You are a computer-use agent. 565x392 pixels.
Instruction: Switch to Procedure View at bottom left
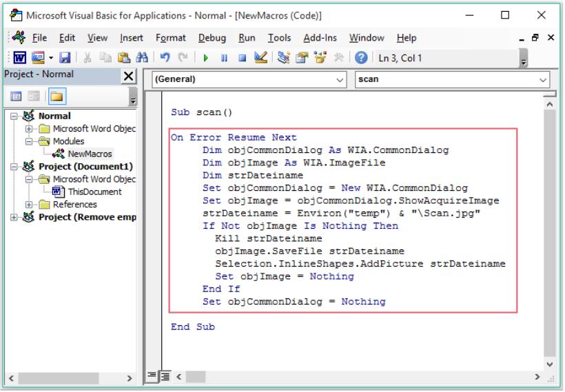(156, 375)
